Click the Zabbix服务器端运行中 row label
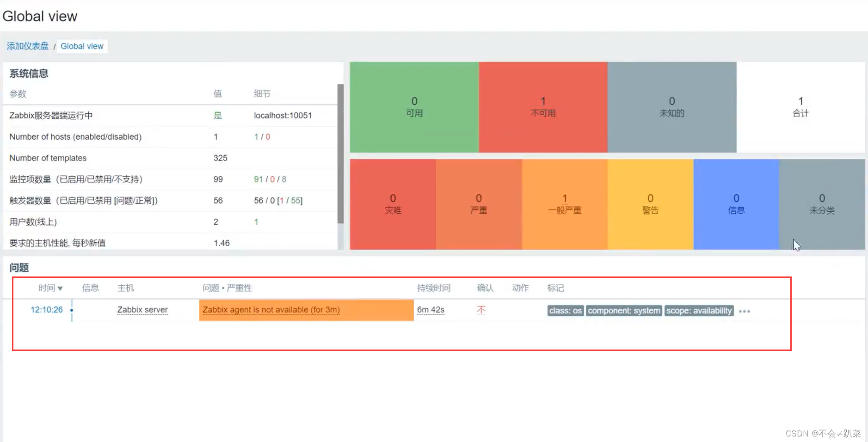This screenshot has height=442, width=868. [x=51, y=116]
